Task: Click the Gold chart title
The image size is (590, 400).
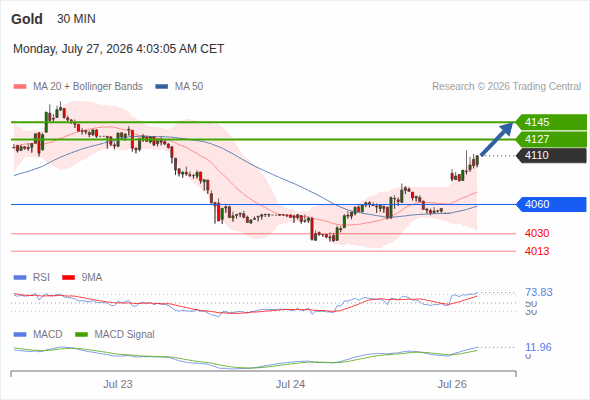Action: tap(27, 19)
